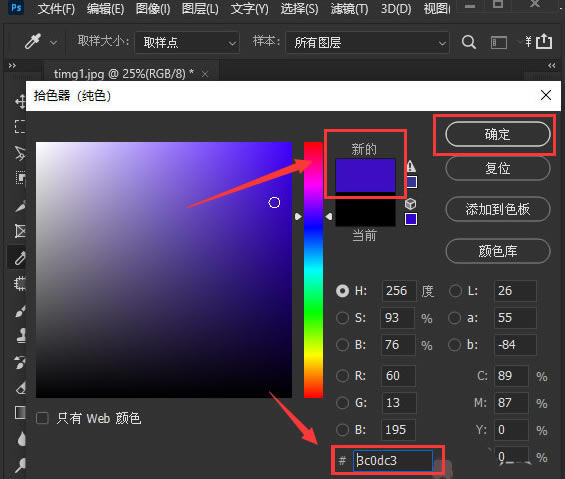Click the web-safe color cube icon
This screenshot has width=565, height=479.
411,204
